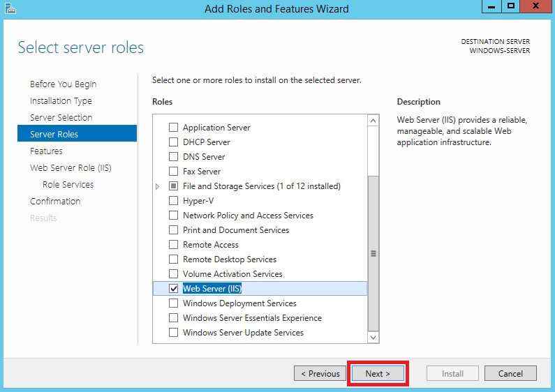Click the scroll up arrow in Roles list
Image resolution: width=555 pixels, height=392 pixels.
point(373,121)
